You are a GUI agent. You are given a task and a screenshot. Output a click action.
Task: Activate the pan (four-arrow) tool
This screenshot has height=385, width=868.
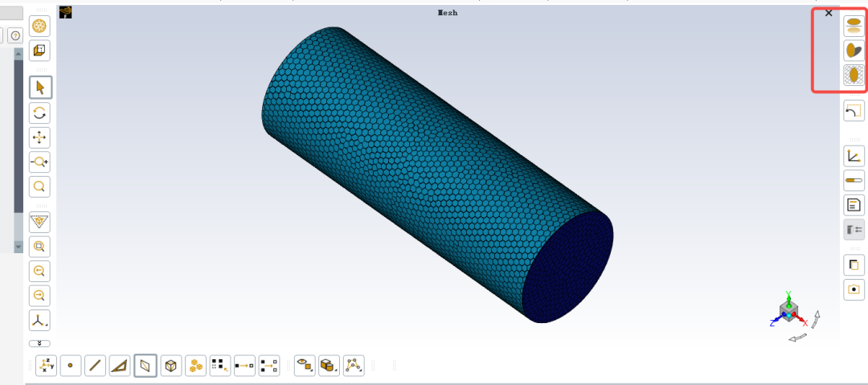point(39,137)
